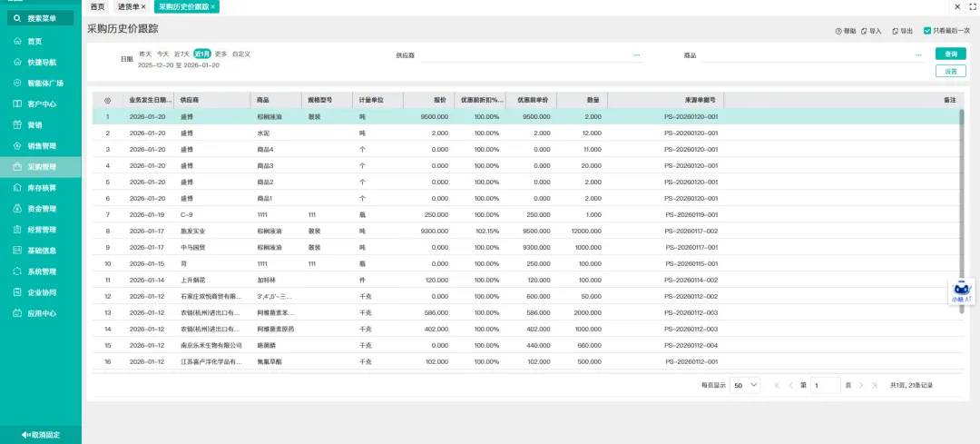Click the 加特林 product cell
The image size is (980, 444).
[x=266, y=281]
